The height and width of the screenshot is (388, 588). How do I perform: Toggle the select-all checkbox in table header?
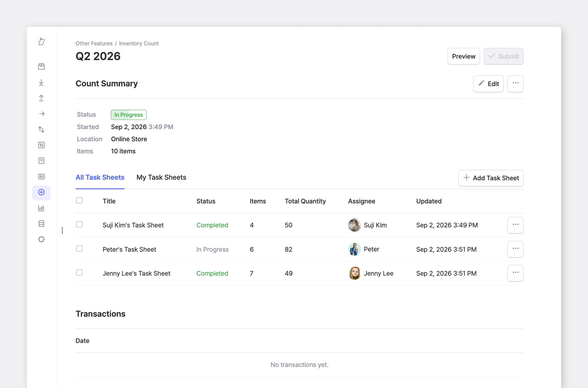(79, 201)
